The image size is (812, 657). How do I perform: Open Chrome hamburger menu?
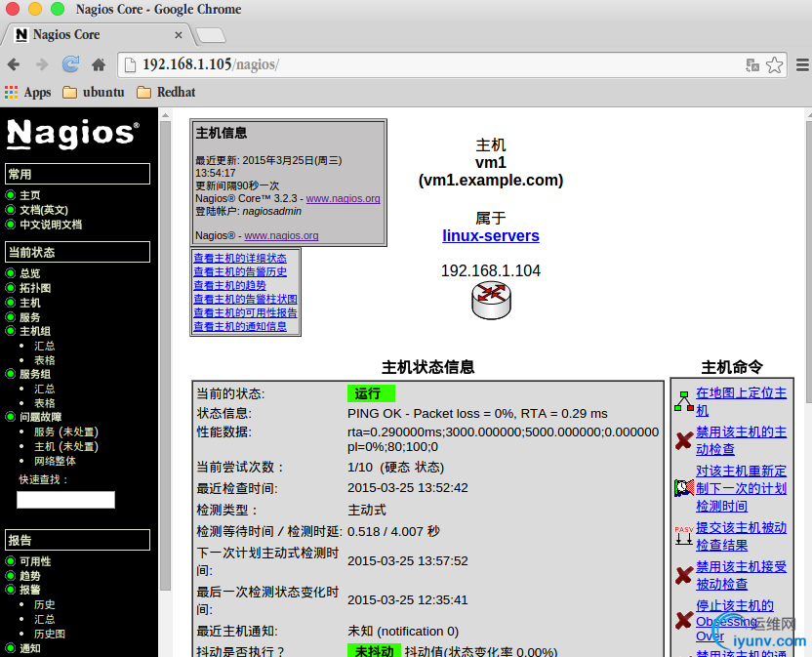[802, 64]
